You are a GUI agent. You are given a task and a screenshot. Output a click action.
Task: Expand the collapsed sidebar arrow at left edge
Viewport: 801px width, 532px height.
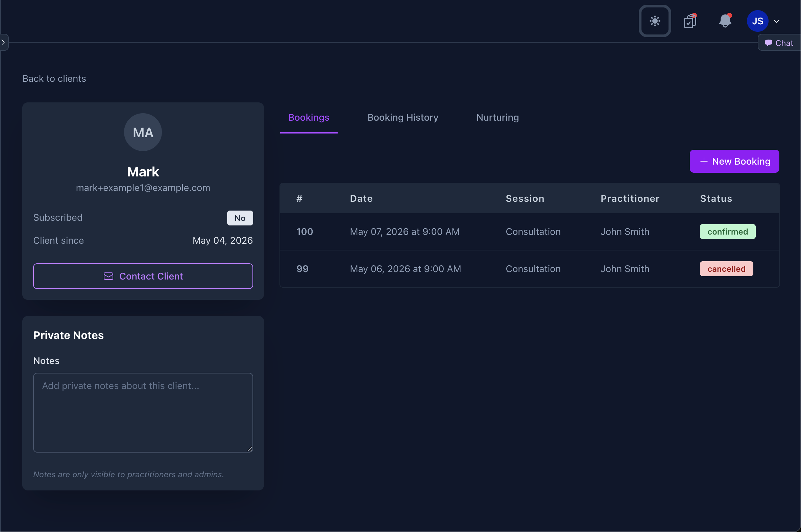click(3, 42)
